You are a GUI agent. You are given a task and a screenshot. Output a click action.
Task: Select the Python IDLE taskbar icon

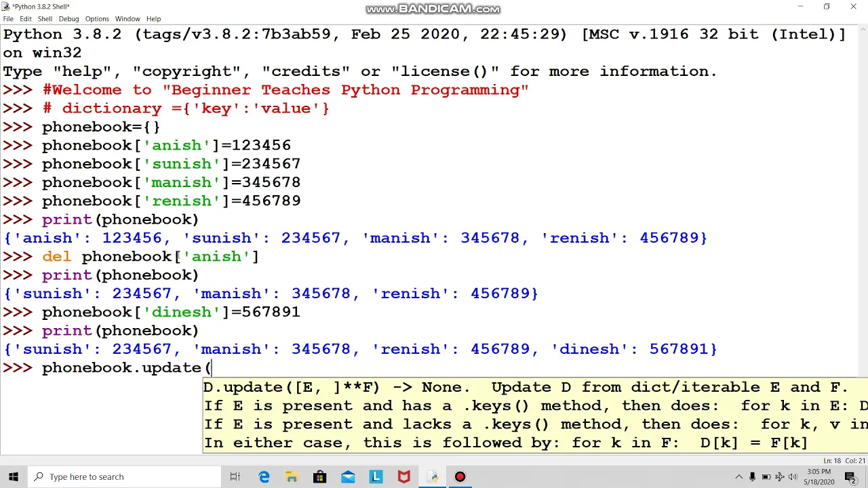pyautogui.click(x=432, y=476)
